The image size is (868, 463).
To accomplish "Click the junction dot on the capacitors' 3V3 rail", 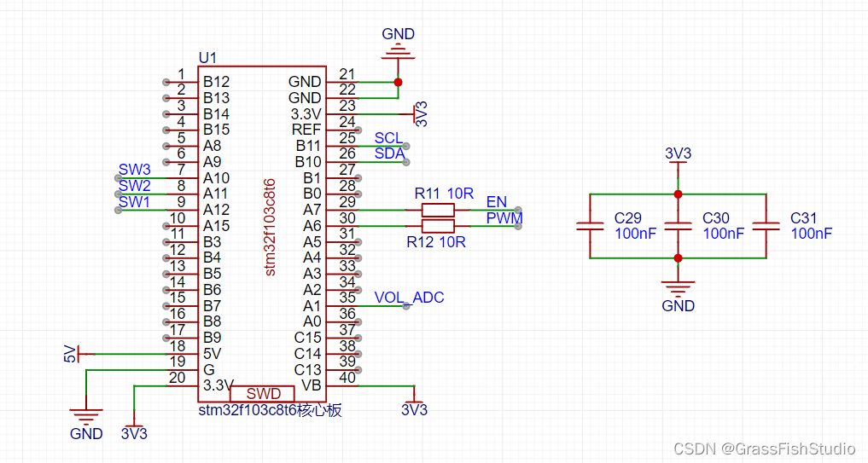I will pos(679,194).
